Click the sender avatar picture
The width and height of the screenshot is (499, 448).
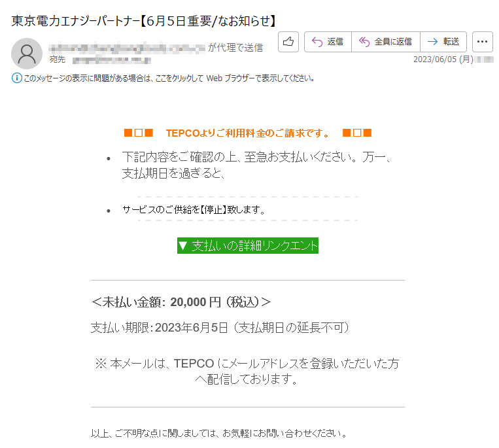tap(27, 54)
